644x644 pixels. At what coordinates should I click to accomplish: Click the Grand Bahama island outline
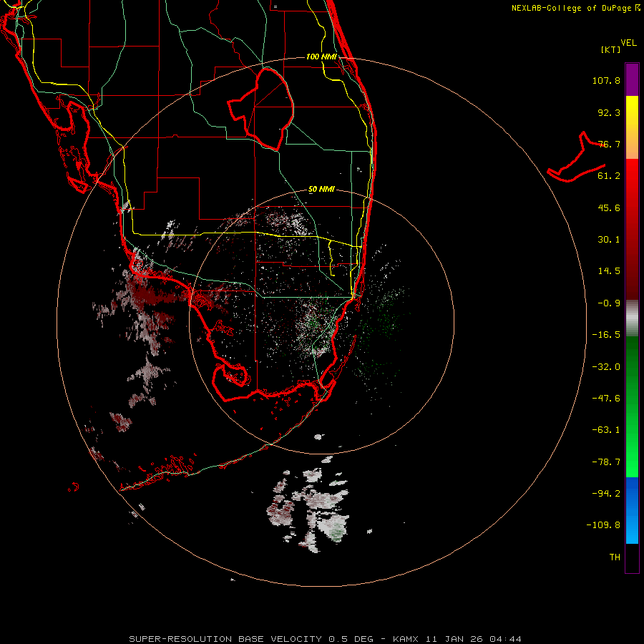click(x=576, y=157)
